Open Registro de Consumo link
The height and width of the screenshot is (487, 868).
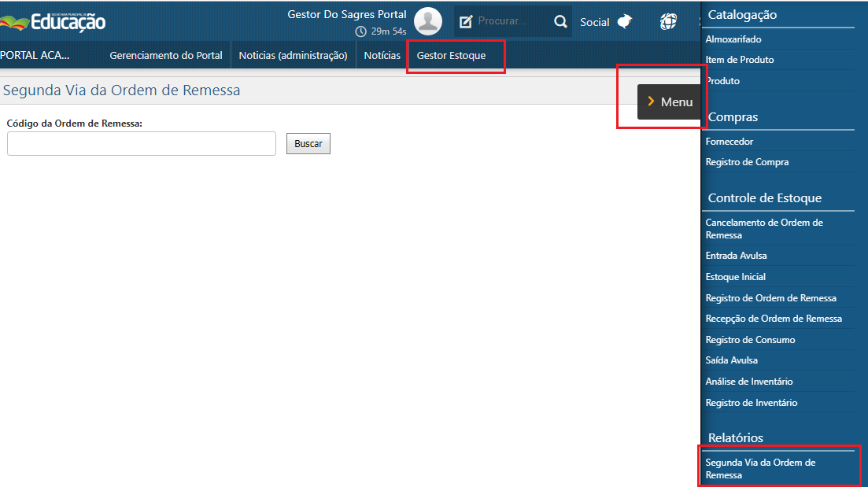pyautogui.click(x=750, y=340)
